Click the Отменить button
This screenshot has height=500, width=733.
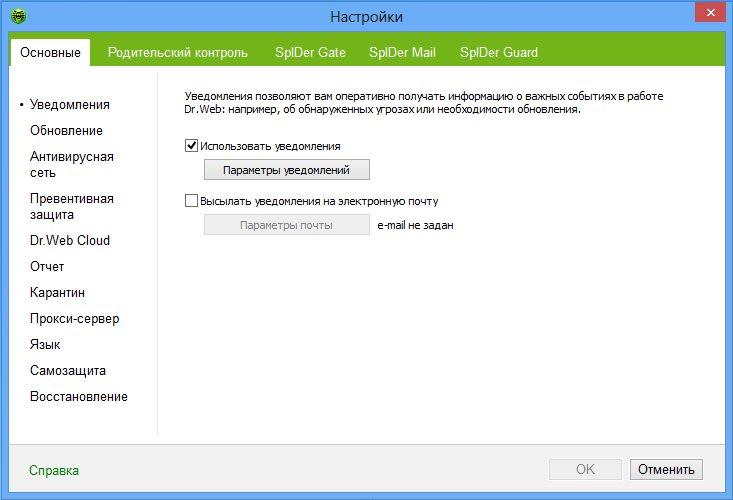pyautogui.click(x=666, y=469)
